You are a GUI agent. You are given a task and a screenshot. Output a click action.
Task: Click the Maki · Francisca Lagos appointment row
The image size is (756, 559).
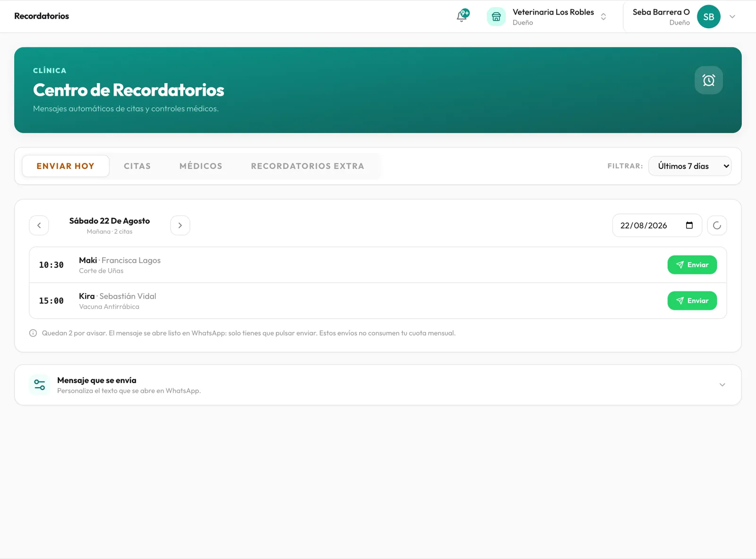pos(378,265)
